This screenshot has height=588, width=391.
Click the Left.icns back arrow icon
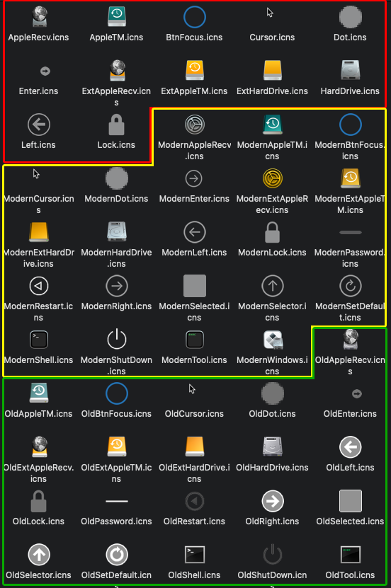(39, 125)
